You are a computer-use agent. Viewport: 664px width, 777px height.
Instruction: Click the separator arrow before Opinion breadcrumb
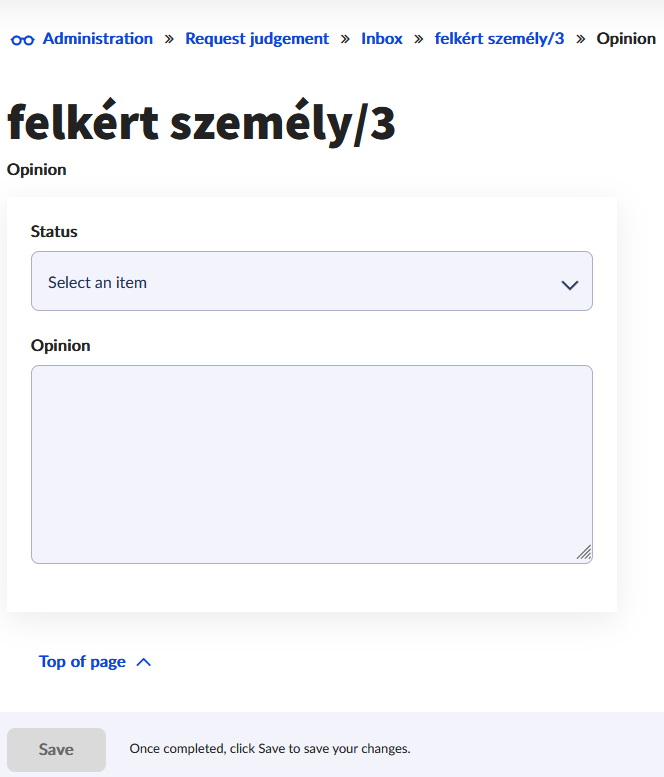tap(580, 39)
